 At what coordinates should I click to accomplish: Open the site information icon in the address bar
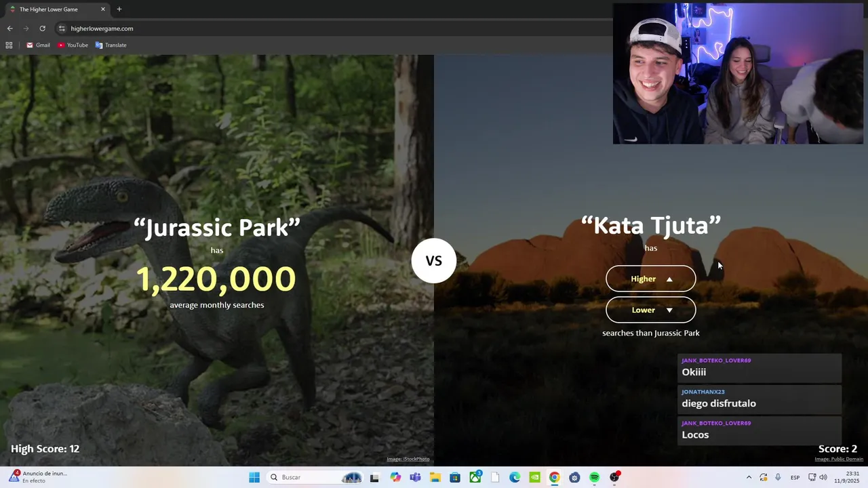62,28
